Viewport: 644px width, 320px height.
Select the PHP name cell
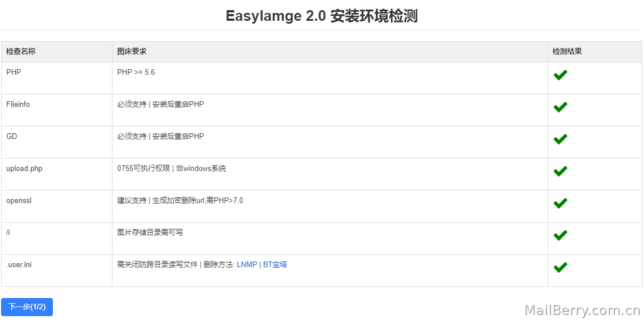[x=57, y=79]
